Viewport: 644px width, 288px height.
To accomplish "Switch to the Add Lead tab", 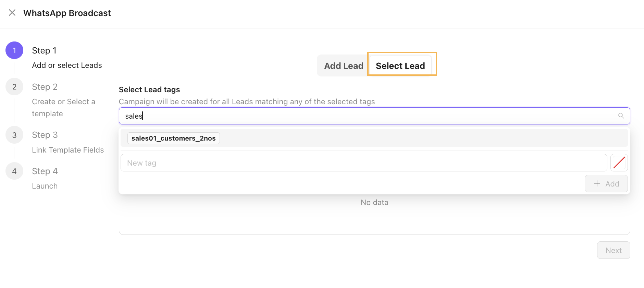I will tap(344, 66).
